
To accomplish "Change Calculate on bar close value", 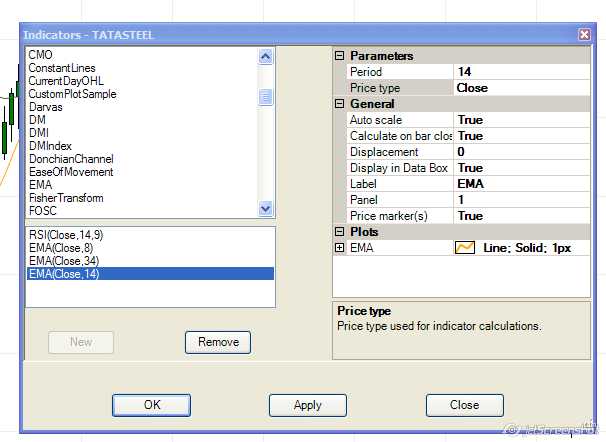I will pos(522,136).
